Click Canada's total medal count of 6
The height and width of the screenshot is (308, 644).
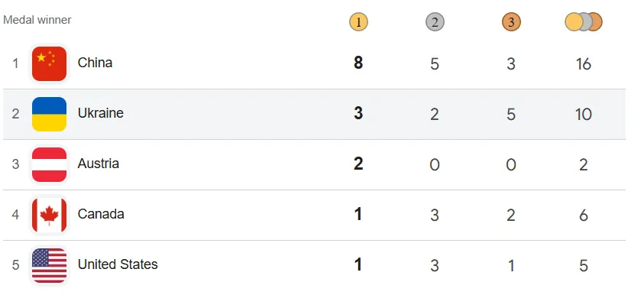pyautogui.click(x=584, y=215)
